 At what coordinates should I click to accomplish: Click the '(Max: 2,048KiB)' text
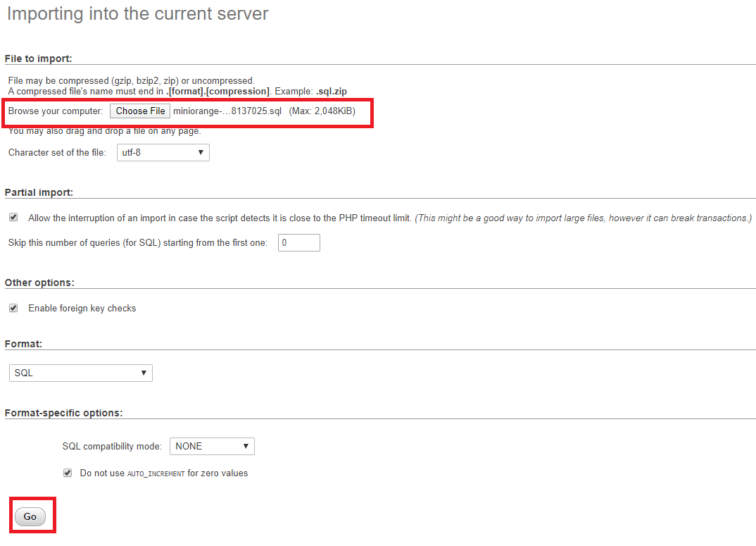point(322,111)
